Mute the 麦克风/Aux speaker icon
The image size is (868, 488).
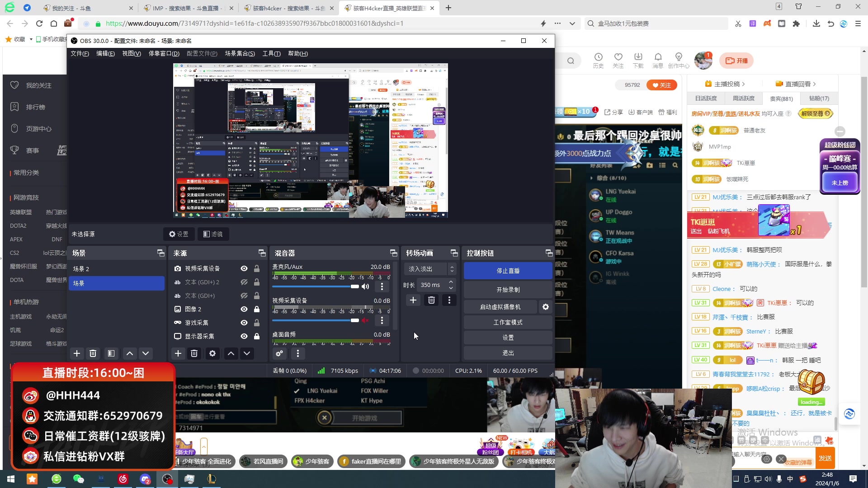(365, 286)
